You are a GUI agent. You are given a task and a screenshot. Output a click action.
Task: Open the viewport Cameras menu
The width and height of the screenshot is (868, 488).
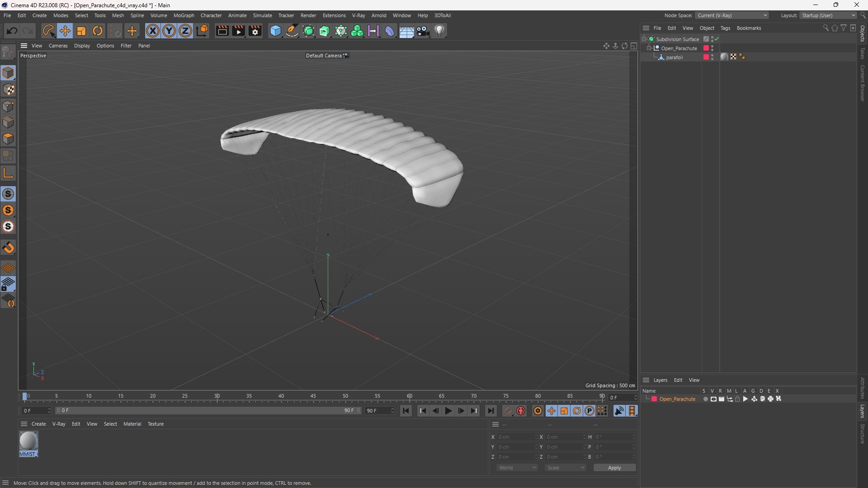pyautogui.click(x=58, y=46)
